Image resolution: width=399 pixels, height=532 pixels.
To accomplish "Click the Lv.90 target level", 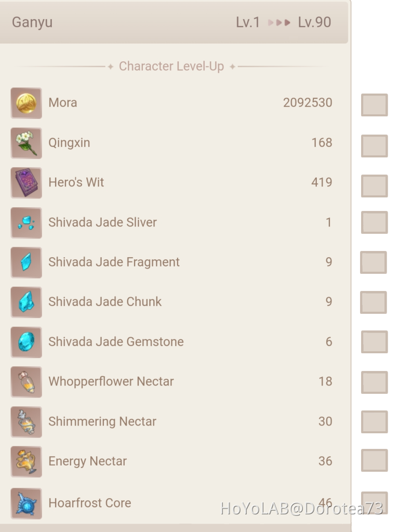I will (x=314, y=22).
